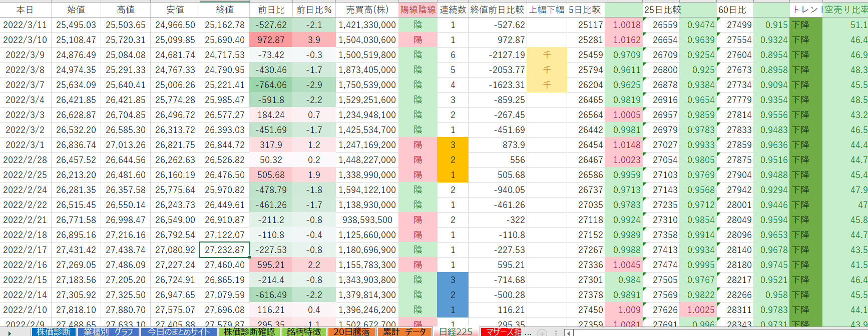Open the red マザーズ指 sheet tab

pos(503,331)
